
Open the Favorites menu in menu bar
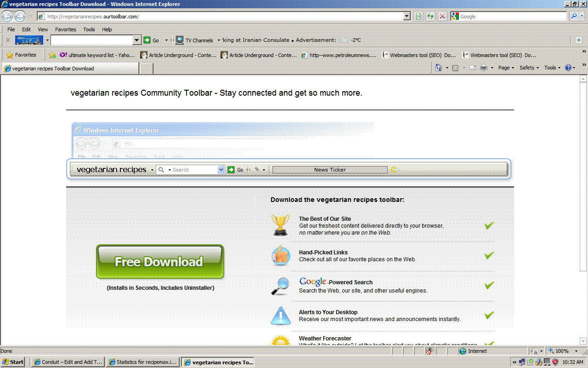[66, 29]
